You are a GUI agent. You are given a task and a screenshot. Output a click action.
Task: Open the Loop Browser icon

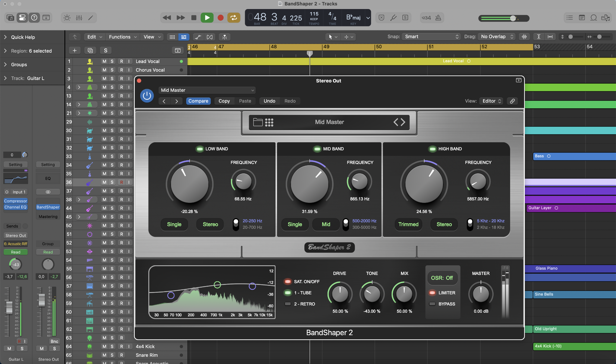click(594, 18)
